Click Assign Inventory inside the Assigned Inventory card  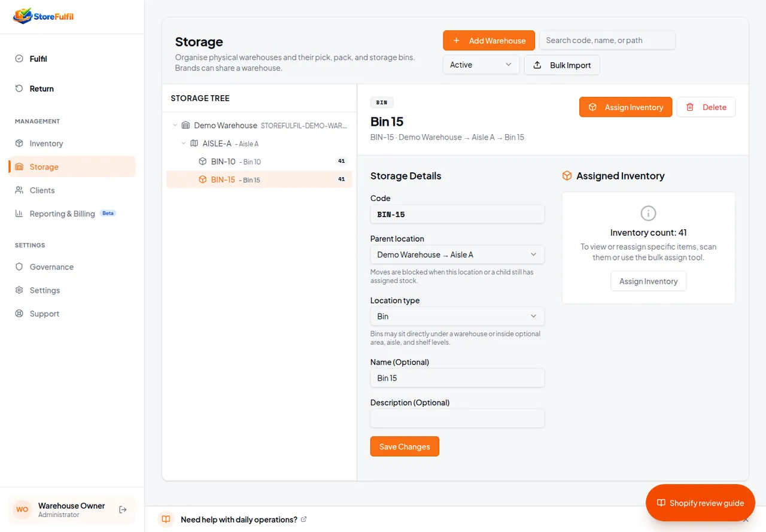coord(648,281)
